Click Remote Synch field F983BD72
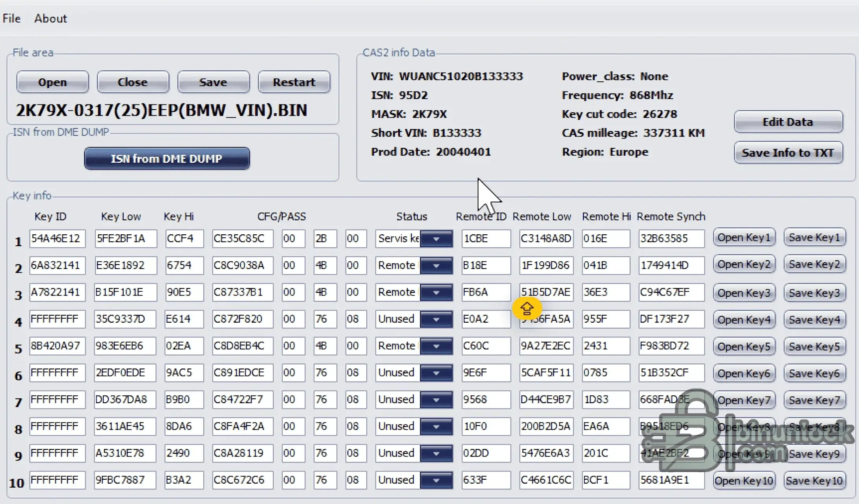The width and height of the screenshot is (859, 504). [671, 346]
